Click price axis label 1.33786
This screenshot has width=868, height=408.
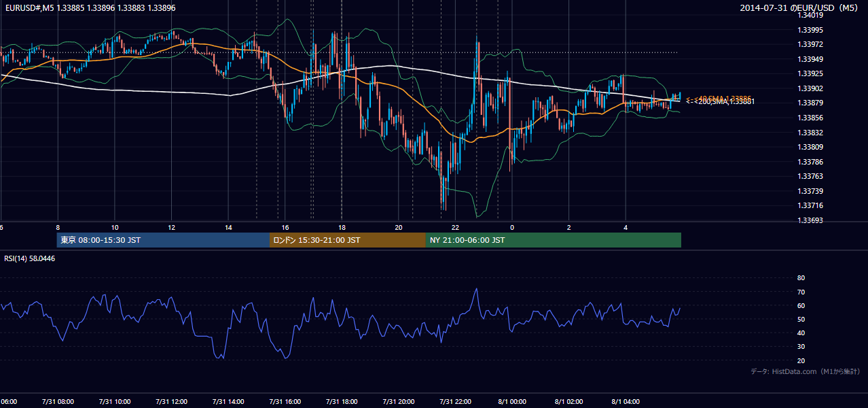[810, 162]
